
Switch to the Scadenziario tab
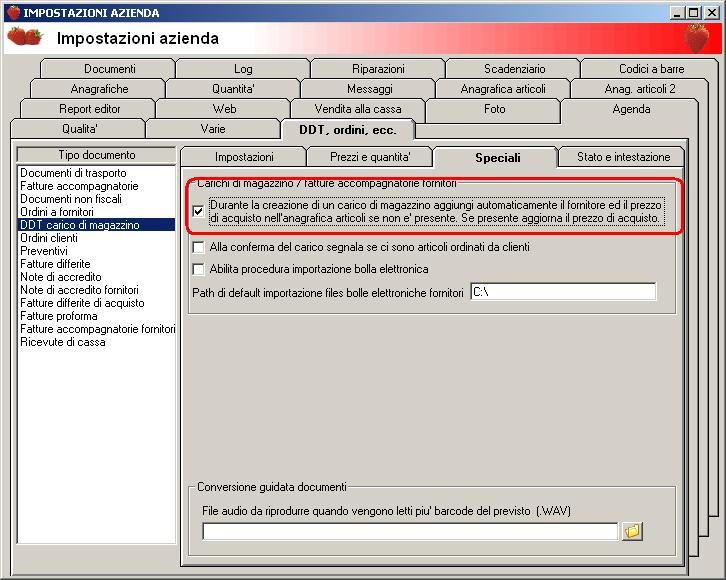514,69
